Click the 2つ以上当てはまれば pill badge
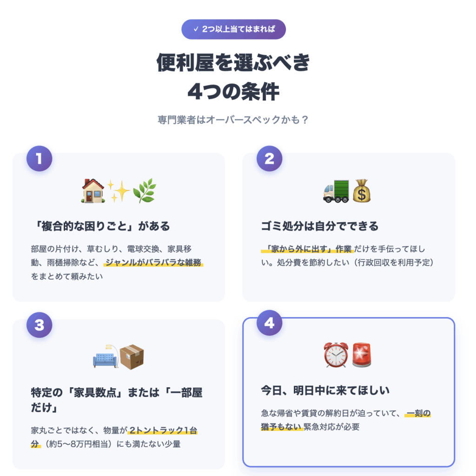Viewport: 476px width, 476px height. (233, 29)
